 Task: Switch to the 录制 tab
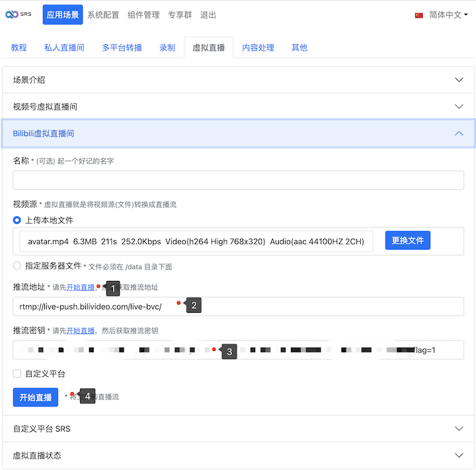167,48
